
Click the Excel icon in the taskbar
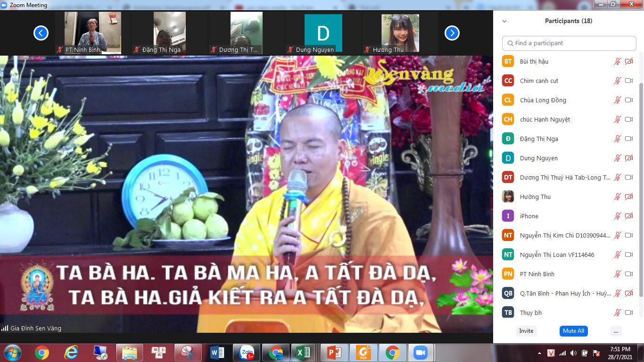303,352
